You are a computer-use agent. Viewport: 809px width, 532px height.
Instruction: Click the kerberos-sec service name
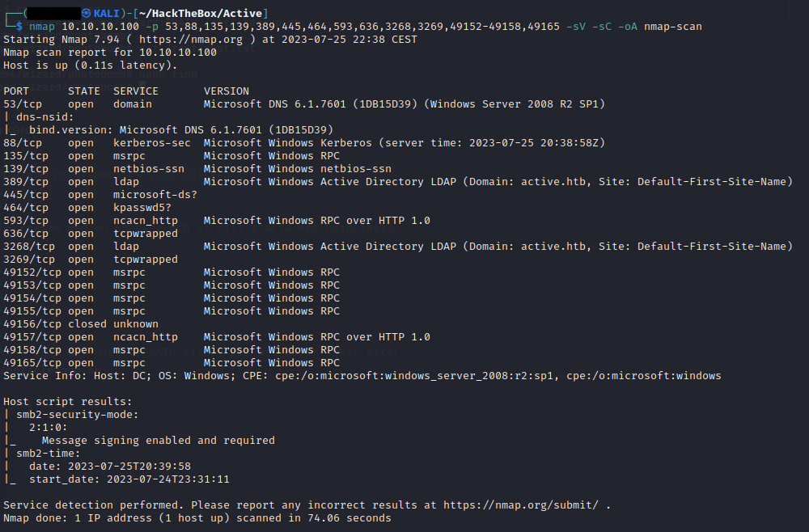click(152, 143)
